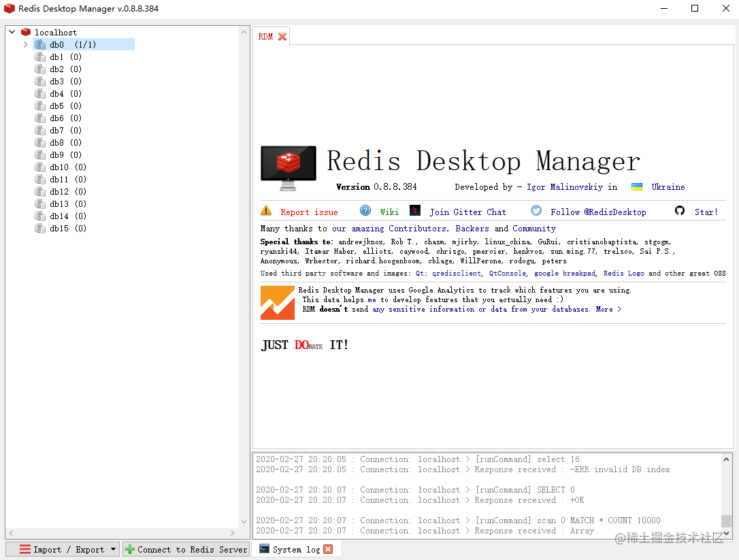Click the db8 database icon
This screenshot has height=560, width=739.
pos(41,142)
